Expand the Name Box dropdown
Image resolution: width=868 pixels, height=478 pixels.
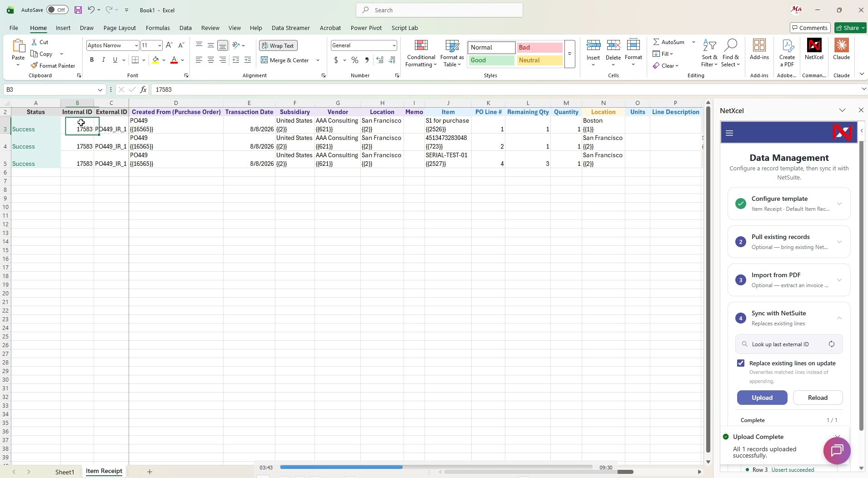pos(100,90)
